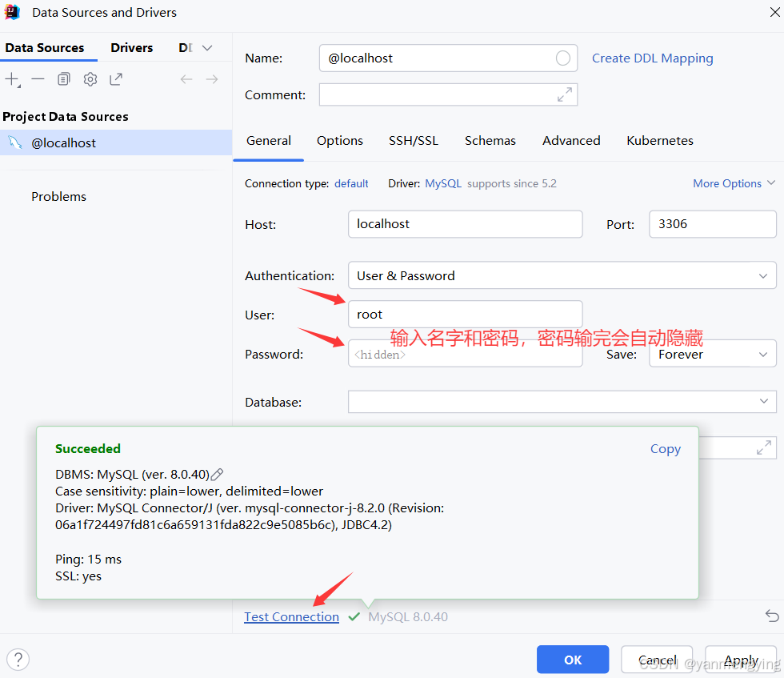
Task: Click Copy in the Succeeded popup
Action: (665, 449)
